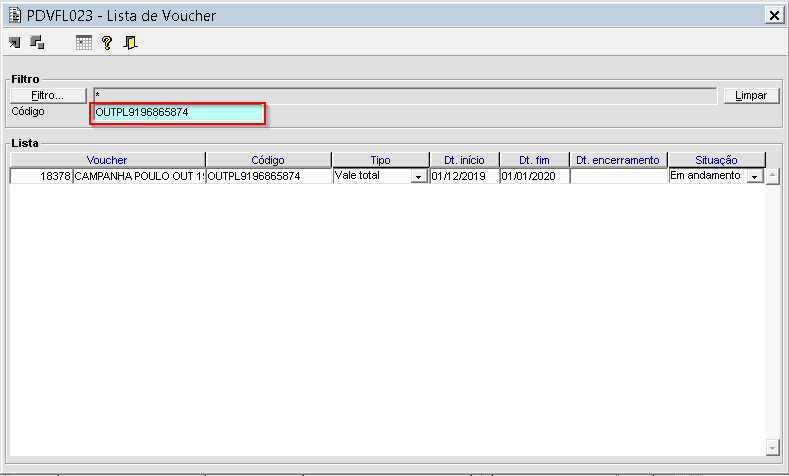Click the filter expression field showing asterisk
Viewport: 789px width, 476px height.
(x=405, y=96)
